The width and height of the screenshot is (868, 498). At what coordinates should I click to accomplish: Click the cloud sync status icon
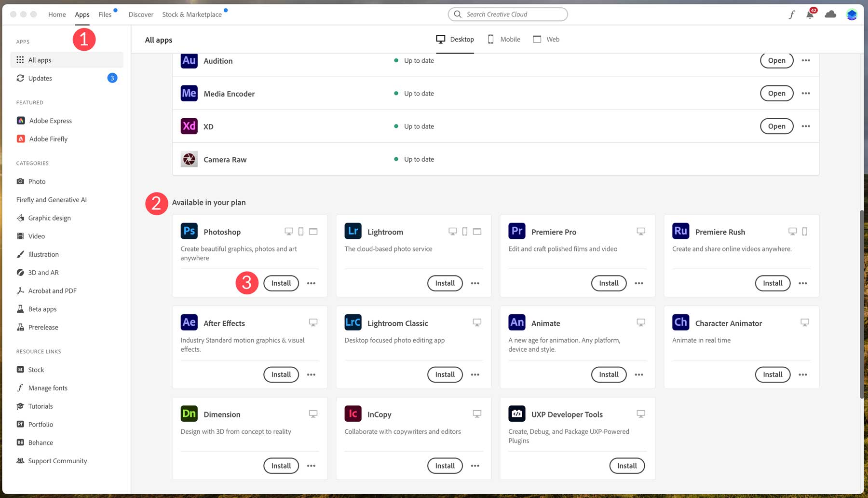click(830, 14)
